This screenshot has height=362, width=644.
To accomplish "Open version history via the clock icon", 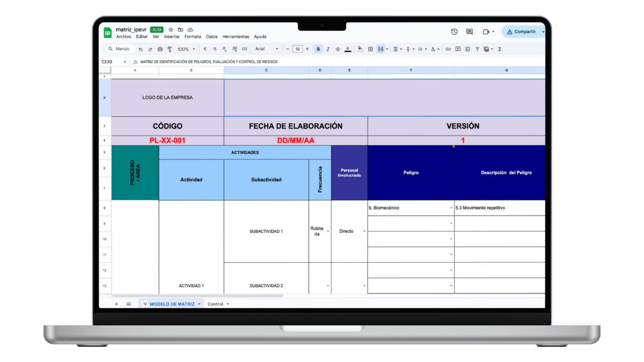I will 454,31.
